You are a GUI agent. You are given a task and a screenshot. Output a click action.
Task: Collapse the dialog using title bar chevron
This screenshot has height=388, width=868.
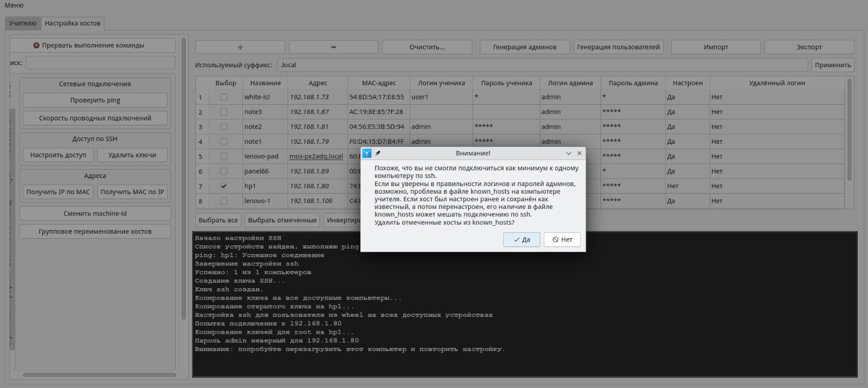(x=568, y=154)
